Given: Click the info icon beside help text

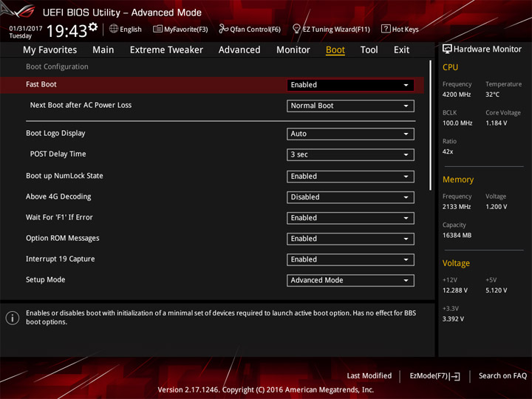Looking at the screenshot, I should click(13, 318).
